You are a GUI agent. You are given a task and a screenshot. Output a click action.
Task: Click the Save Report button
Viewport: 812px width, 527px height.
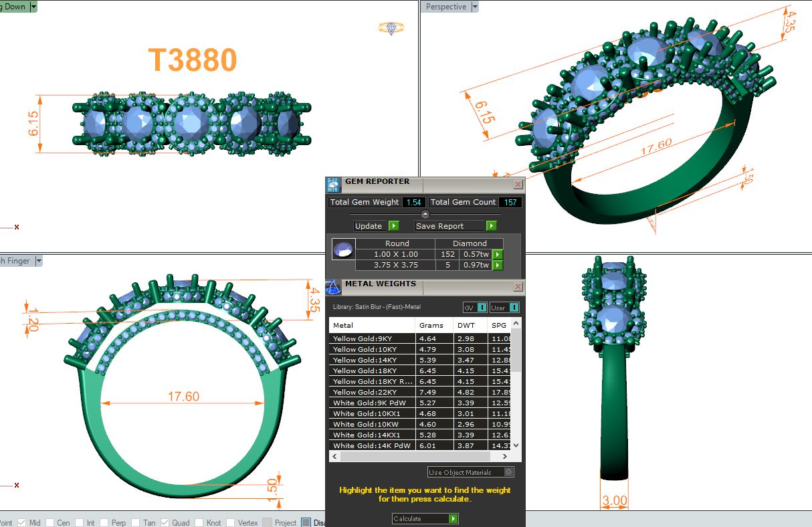click(450, 226)
